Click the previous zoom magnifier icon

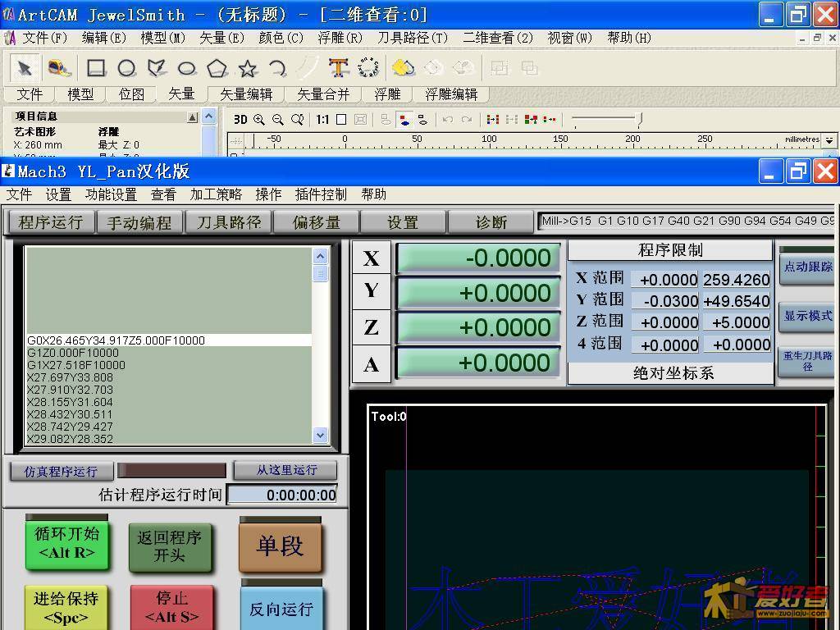tap(297, 120)
